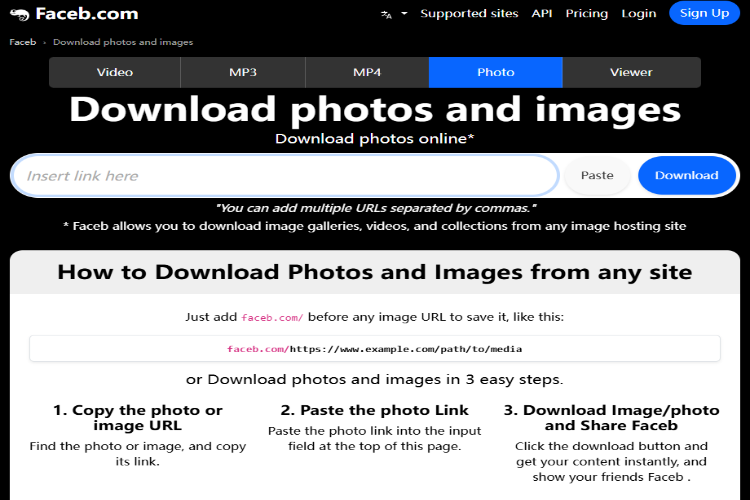
Task: Expand the language dropdown arrow
Action: (404, 13)
